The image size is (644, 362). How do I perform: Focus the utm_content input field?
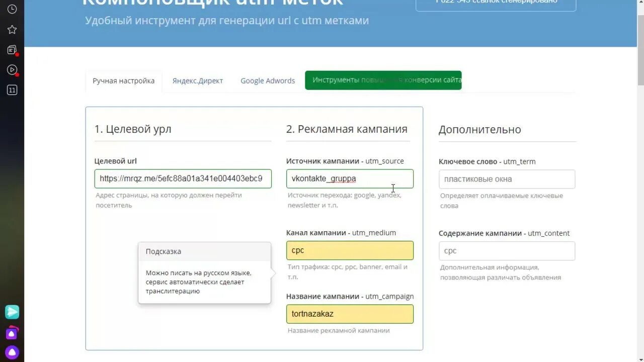pos(507,251)
